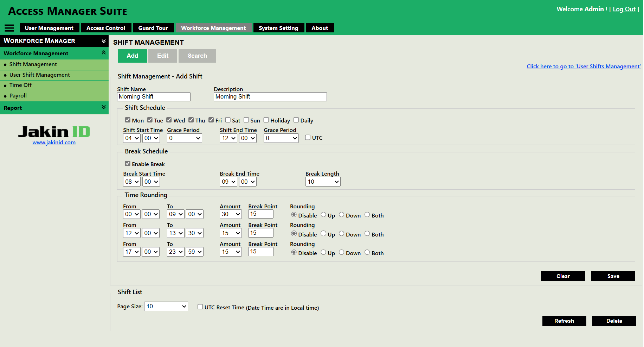
Task: Check the UTC checkbox in Shift Schedule
Action: 308,138
